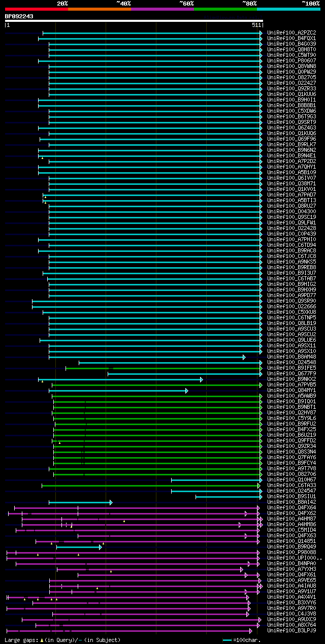Click hit label UniRef100_Q9ZR33

click(291, 88)
